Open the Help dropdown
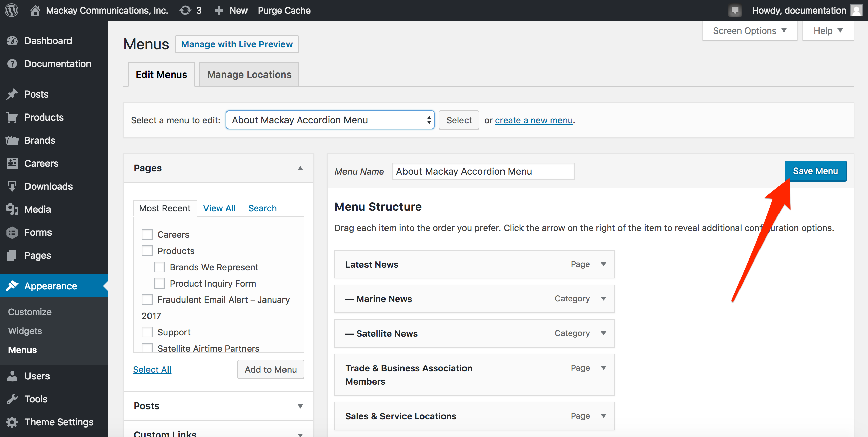The image size is (868, 437). [828, 31]
